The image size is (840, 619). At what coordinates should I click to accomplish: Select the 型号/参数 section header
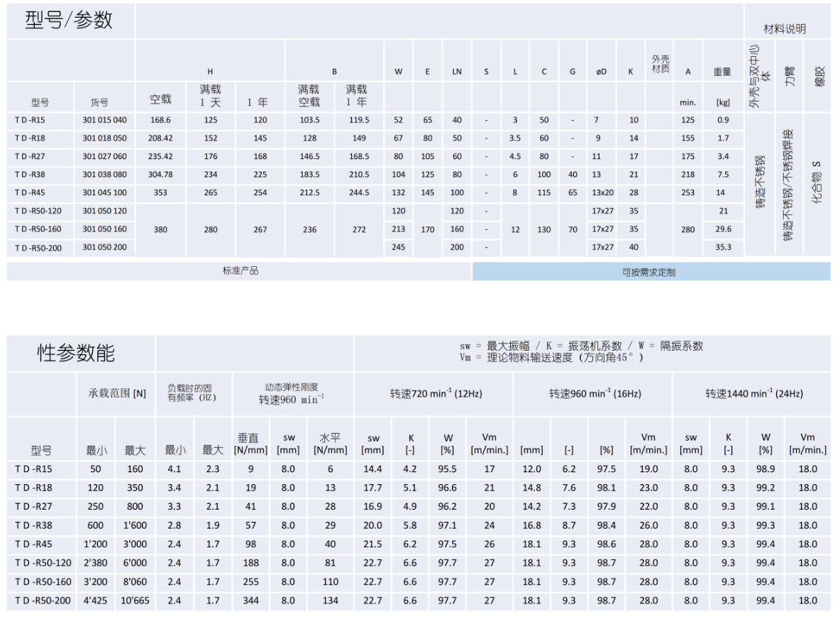(x=67, y=20)
